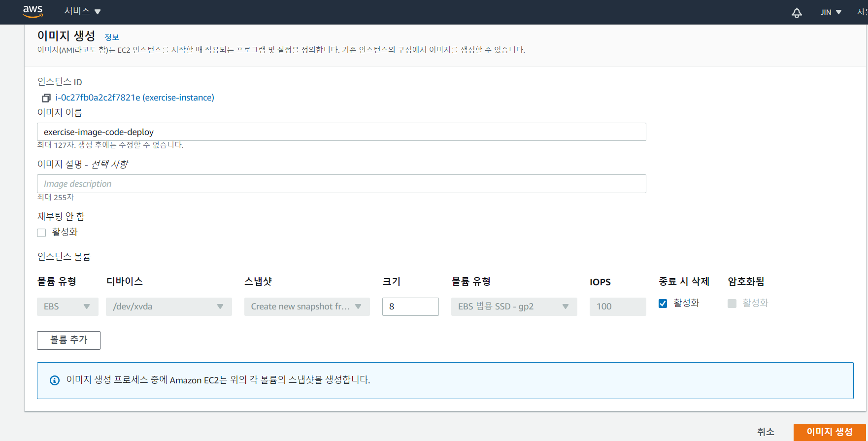Open the Create new snapshot dropdown
This screenshot has width=868, height=441.
click(306, 306)
